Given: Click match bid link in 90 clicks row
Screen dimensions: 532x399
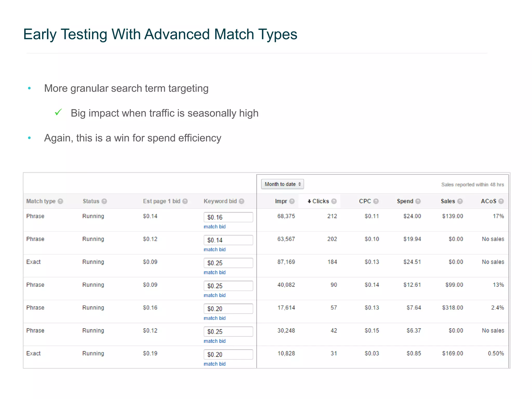Looking at the screenshot, I should tap(215, 295).
